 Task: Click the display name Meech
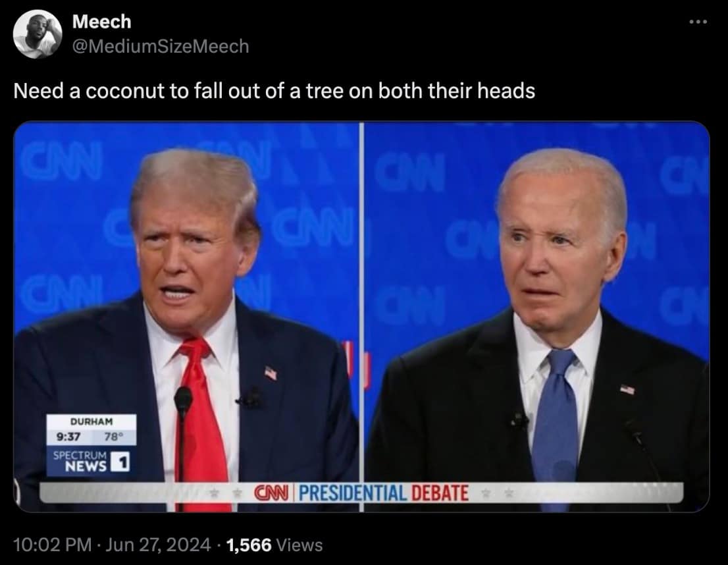pyautogui.click(x=101, y=21)
